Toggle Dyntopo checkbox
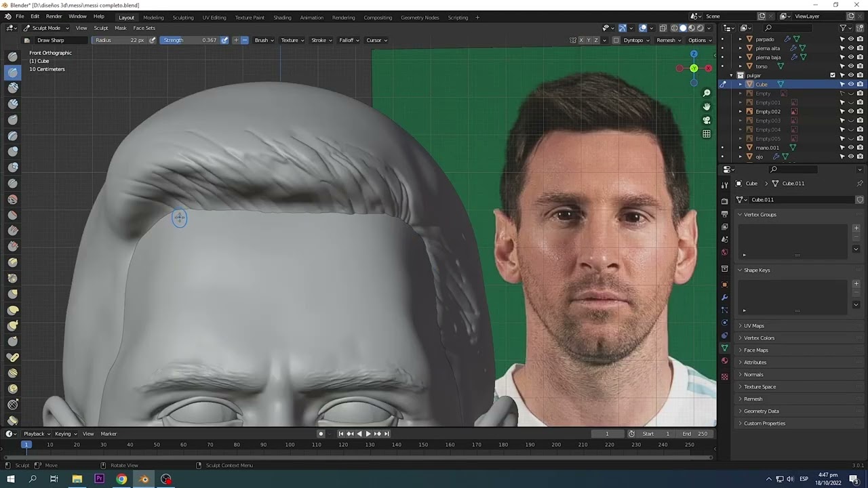The image size is (868, 488). click(x=616, y=40)
